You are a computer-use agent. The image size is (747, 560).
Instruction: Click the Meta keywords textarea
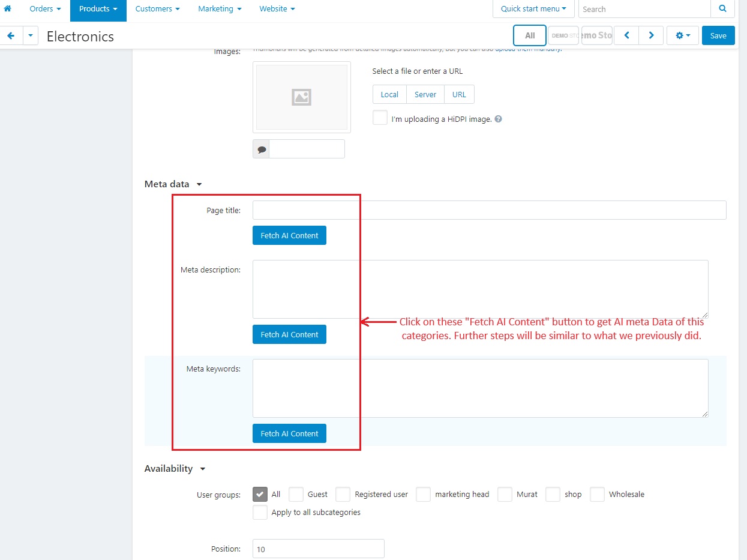click(480, 388)
